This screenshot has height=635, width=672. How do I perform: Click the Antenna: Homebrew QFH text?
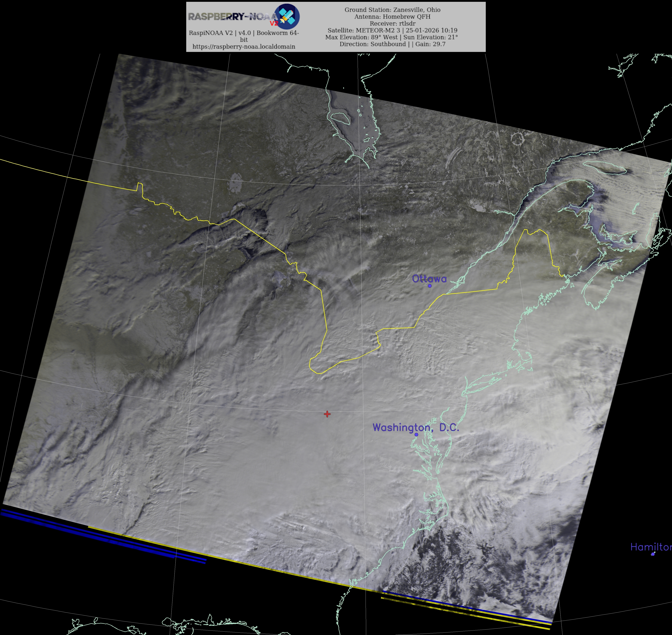pos(392,17)
